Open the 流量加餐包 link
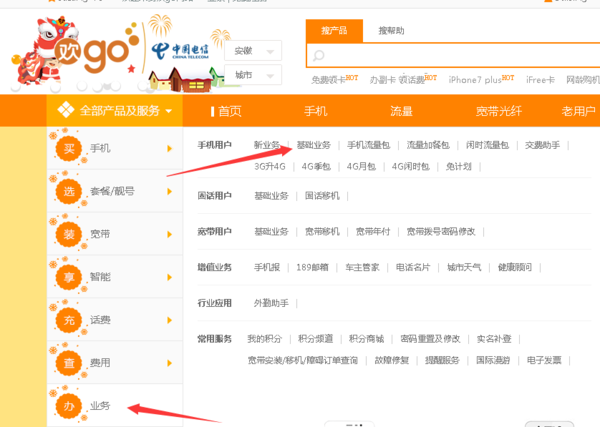Viewport: 600px width, 427px height. (x=428, y=145)
